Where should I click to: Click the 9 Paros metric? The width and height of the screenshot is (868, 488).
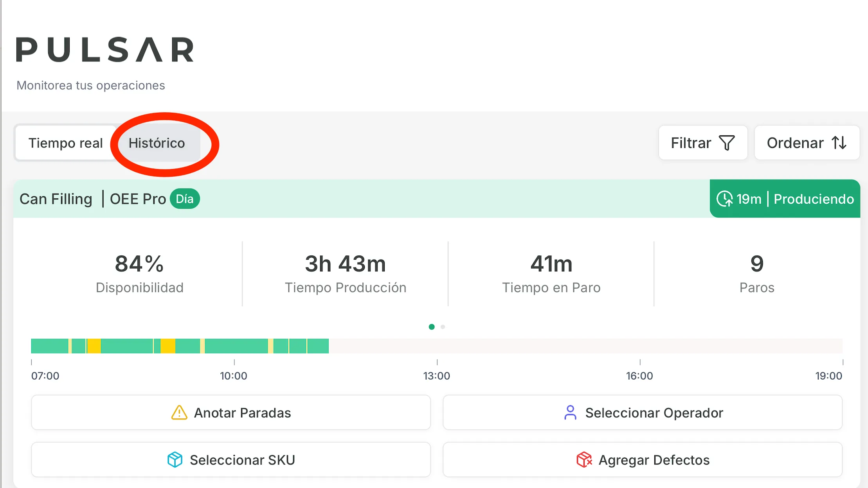coord(757,274)
